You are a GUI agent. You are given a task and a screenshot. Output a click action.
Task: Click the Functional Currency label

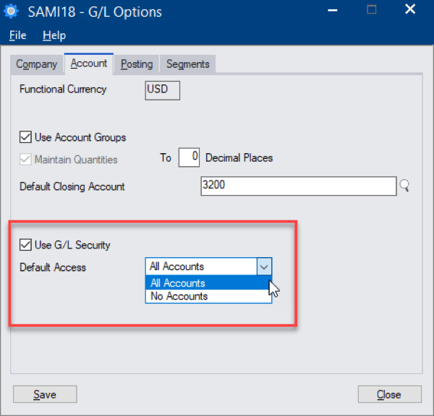[x=63, y=89]
